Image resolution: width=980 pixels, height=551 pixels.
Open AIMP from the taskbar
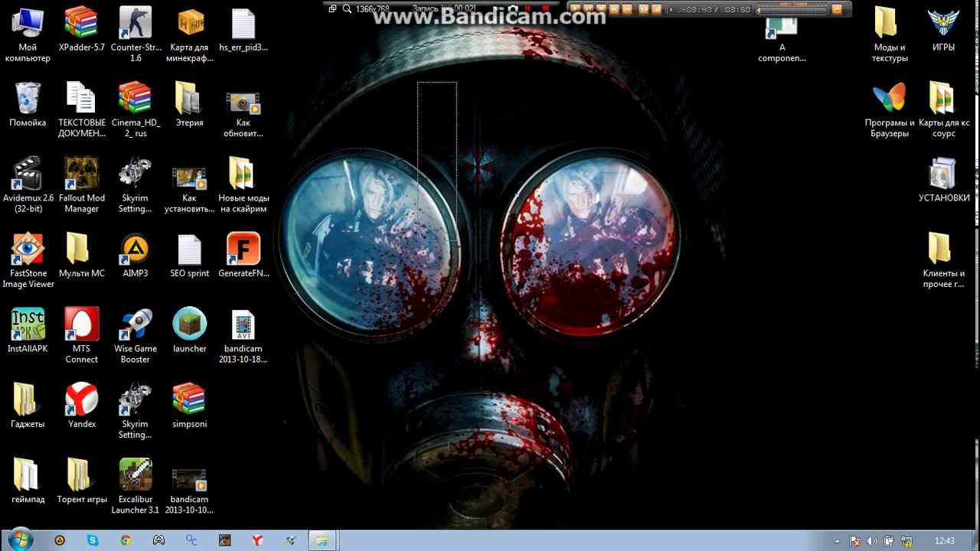60,540
